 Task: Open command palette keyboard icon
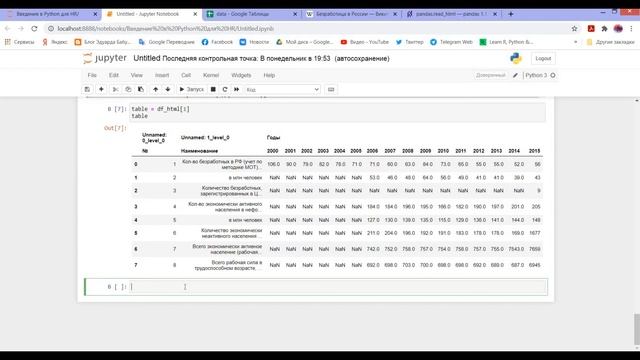click(331, 89)
